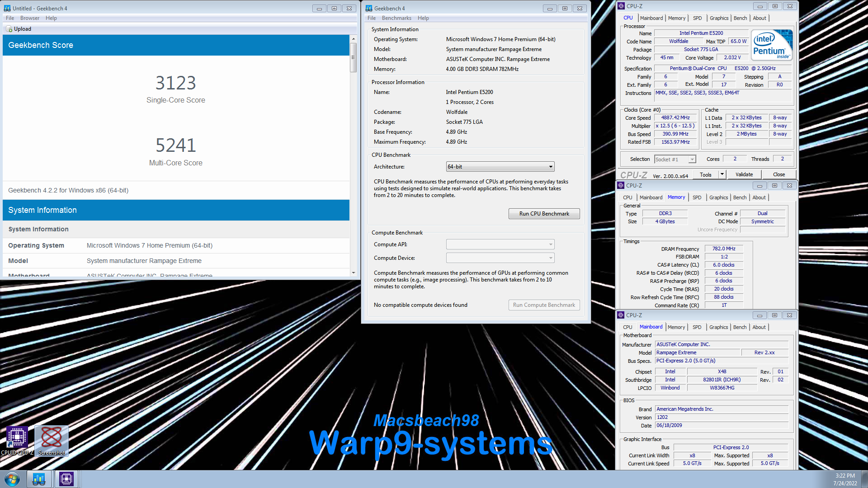Image resolution: width=868 pixels, height=488 pixels.
Task: Open SPD tab in top CPU-Z window
Action: (698, 18)
